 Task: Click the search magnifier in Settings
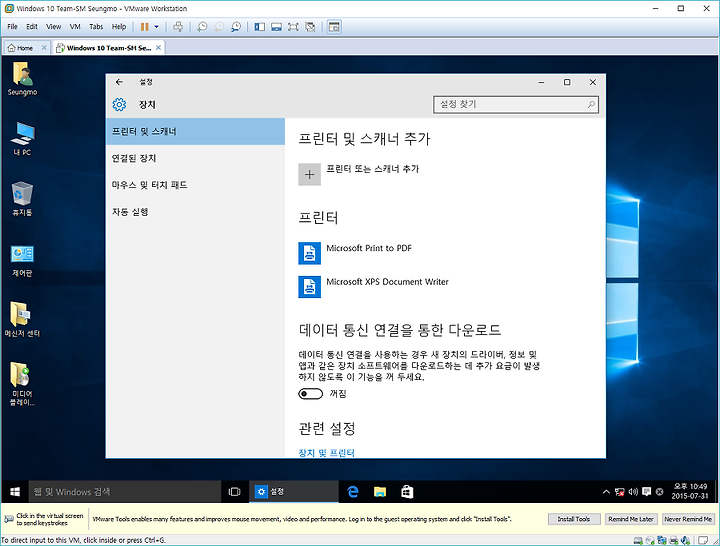pos(591,105)
